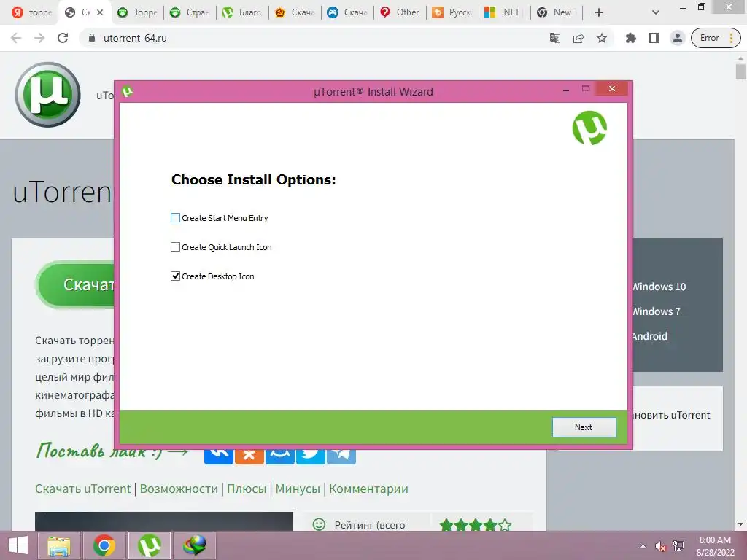Click the Плюсы link
Image resolution: width=747 pixels, height=560 pixels.
coord(247,489)
